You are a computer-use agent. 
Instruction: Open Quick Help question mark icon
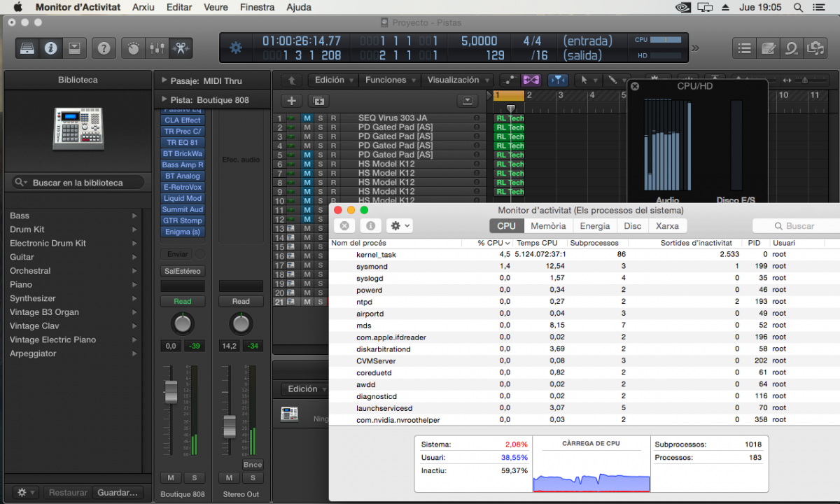[104, 48]
